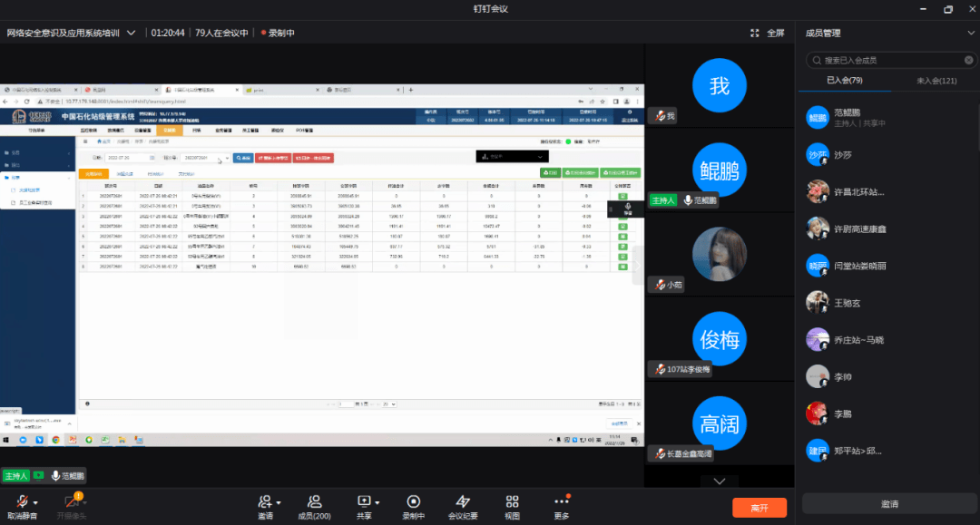The width and height of the screenshot is (980, 525).
Task: Select member 乔庄站~马晓 in the list
Action: [x=887, y=340]
